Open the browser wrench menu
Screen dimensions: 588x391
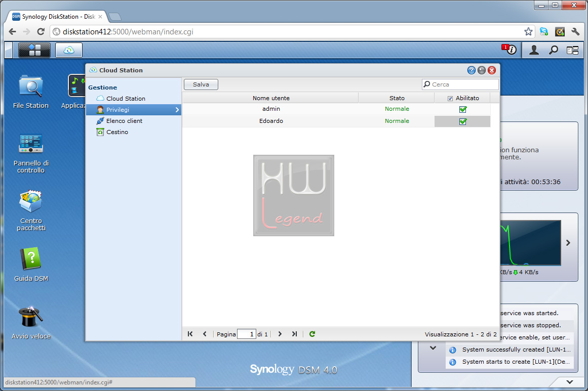coord(575,31)
